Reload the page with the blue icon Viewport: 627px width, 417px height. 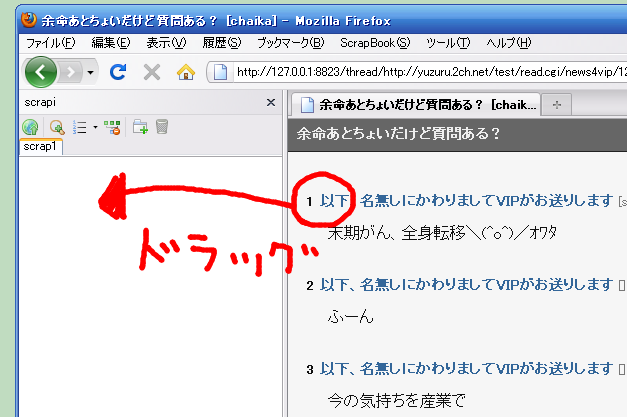pyautogui.click(x=118, y=72)
